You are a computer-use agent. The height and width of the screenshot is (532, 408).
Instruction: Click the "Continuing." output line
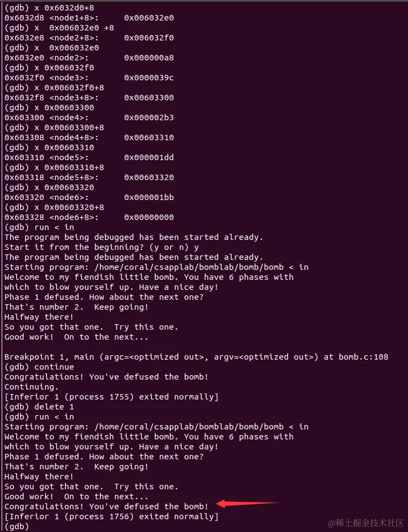31,387
